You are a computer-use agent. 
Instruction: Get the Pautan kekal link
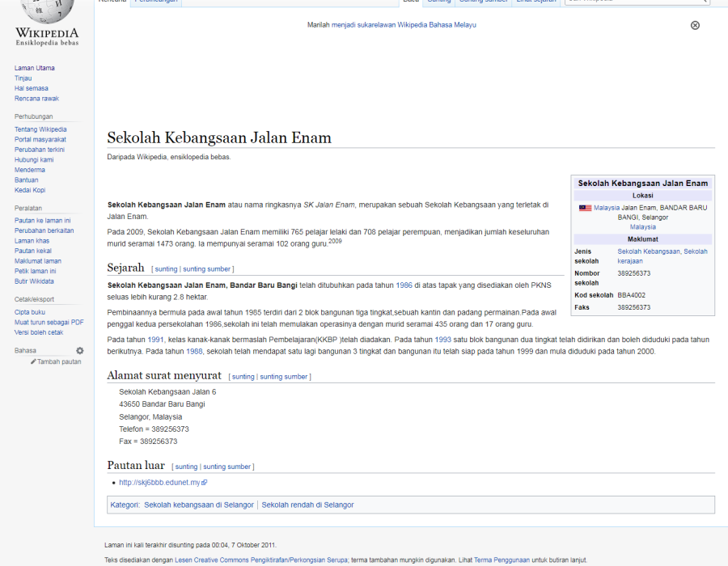33,251
